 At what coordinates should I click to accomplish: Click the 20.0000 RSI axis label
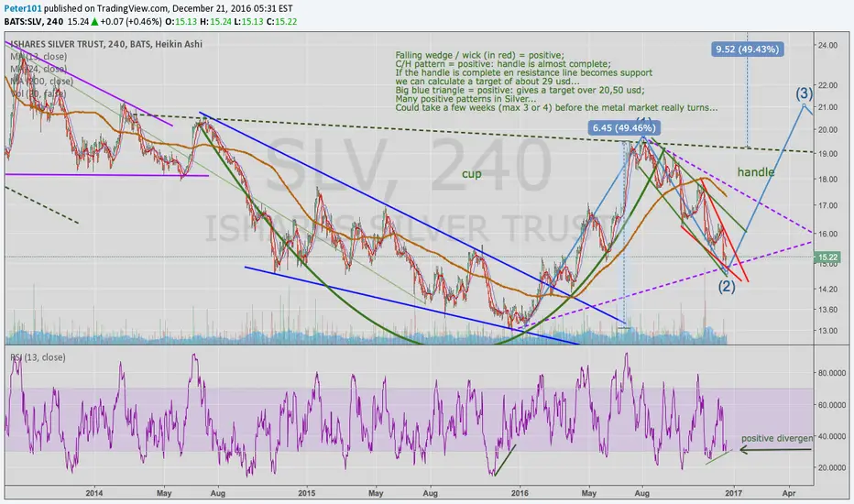pyautogui.click(x=831, y=468)
